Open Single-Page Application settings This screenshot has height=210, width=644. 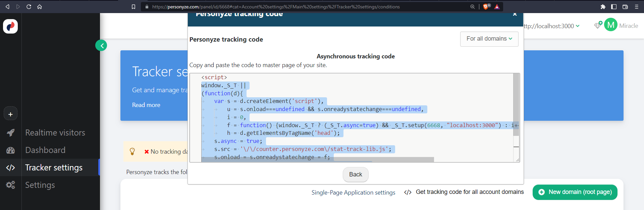click(x=353, y=193)
